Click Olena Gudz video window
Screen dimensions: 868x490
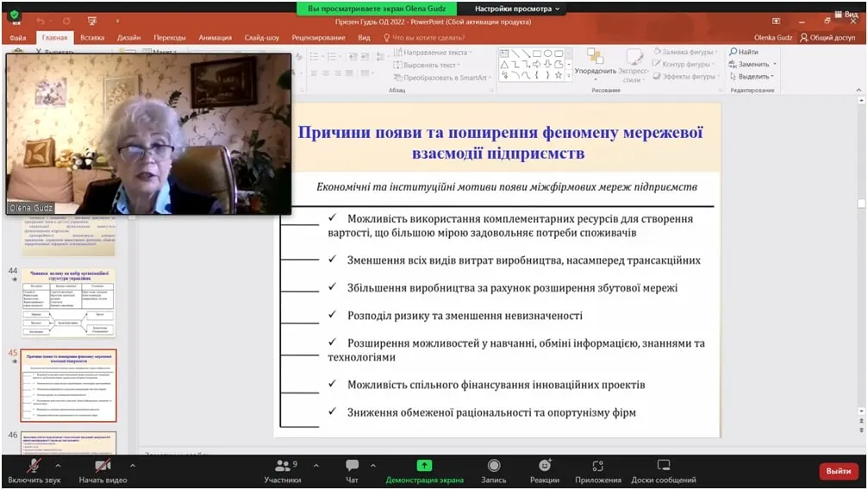[x=148, y=134]
